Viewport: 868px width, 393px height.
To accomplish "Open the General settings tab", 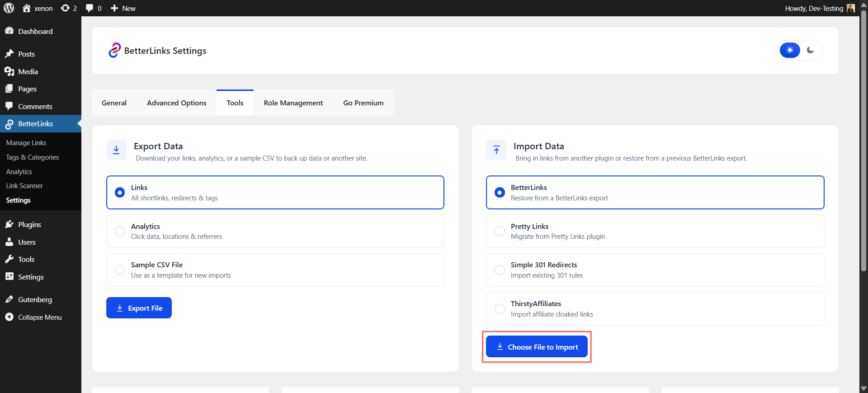I will click(114, 103).
